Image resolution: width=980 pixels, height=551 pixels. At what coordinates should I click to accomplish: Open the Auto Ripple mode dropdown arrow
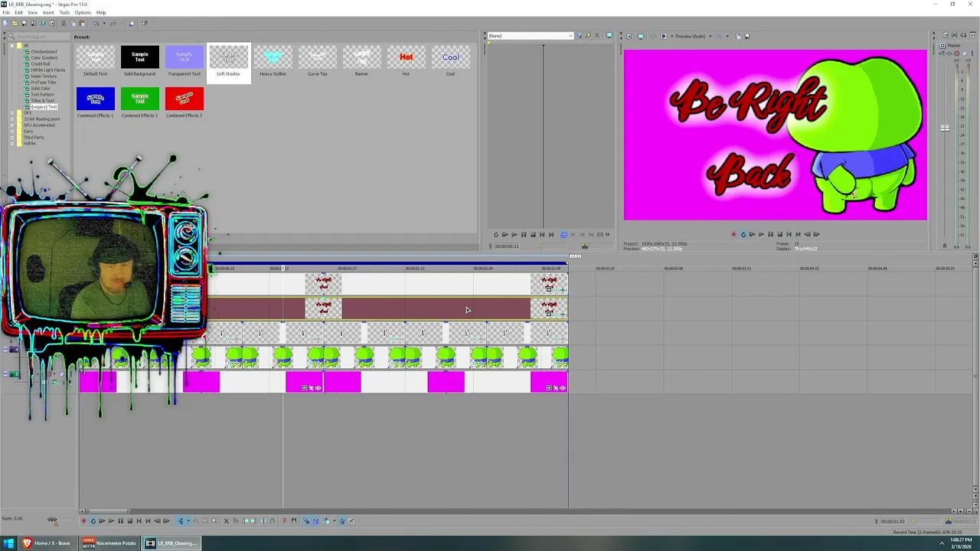pyautogui.click(x=335, y=521)
